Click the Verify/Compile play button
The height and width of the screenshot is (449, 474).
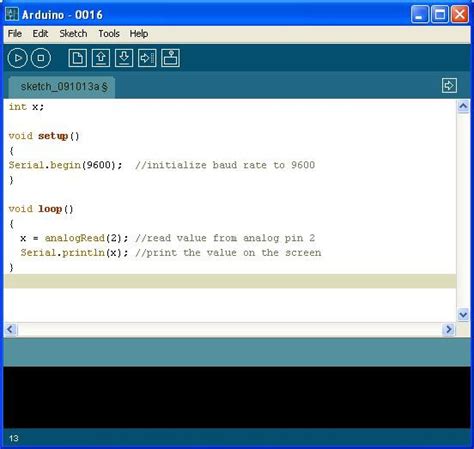(17, 58)
